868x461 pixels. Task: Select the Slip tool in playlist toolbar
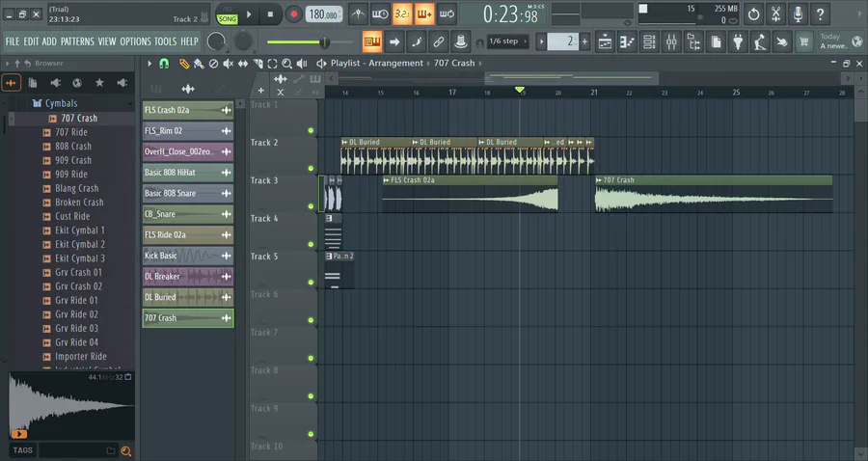[x=242, y=64]
